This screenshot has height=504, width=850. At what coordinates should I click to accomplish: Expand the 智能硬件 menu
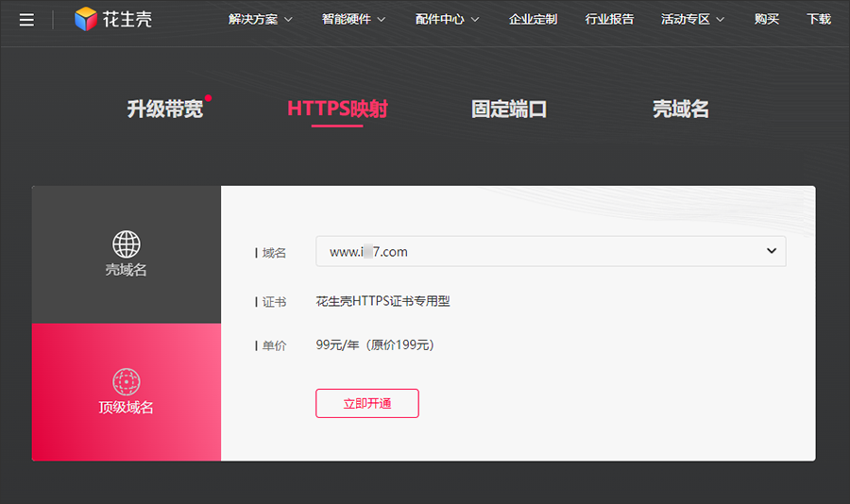point(353,20)
